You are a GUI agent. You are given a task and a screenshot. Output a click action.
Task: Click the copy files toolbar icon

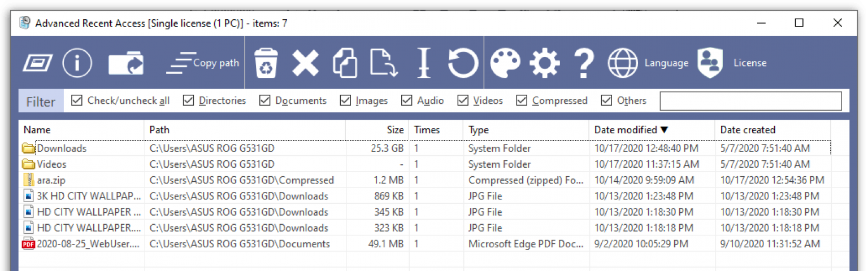pyautogui.click(x=345, y=63)
